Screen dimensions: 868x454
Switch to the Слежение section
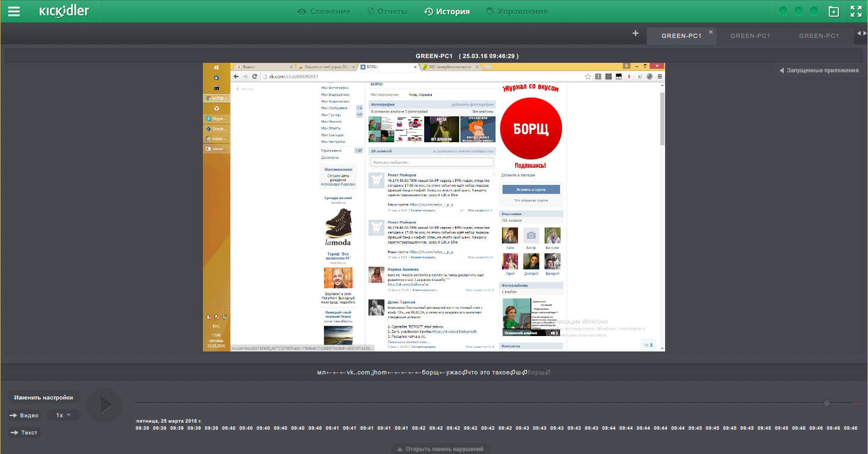coord(324,11)
